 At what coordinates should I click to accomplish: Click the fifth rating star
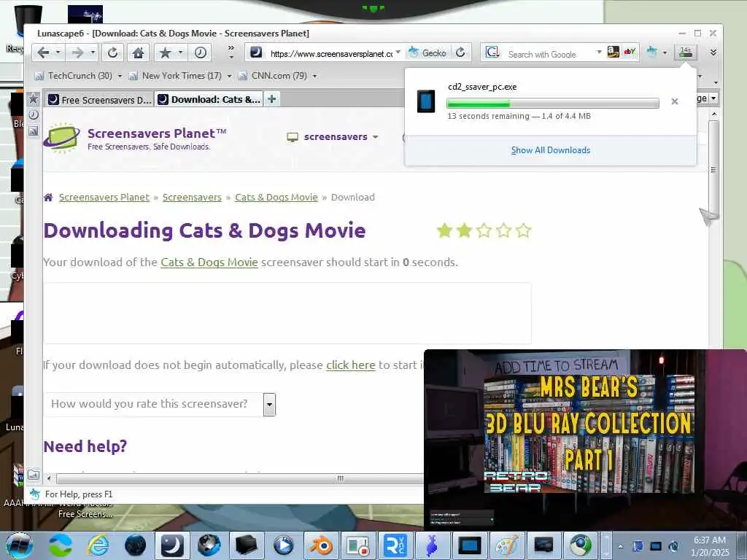523,230
